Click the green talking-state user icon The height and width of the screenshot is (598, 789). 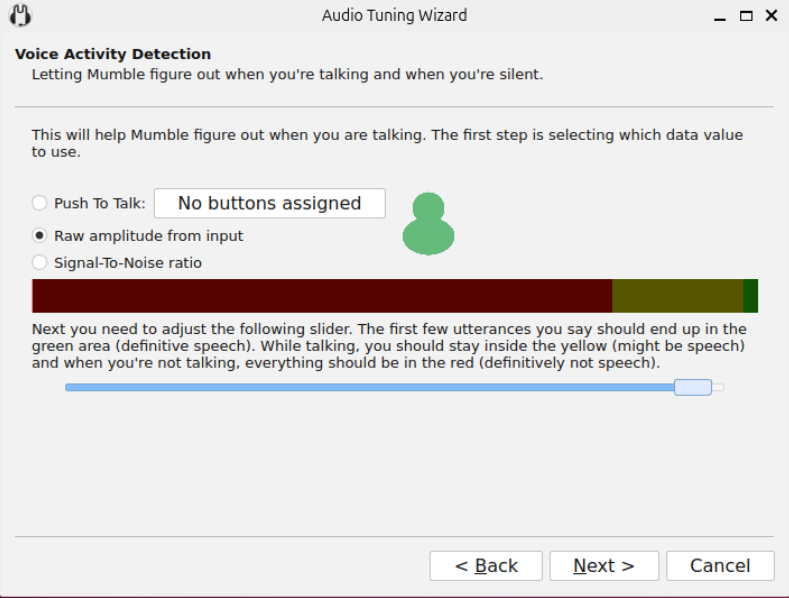(428, 223)
